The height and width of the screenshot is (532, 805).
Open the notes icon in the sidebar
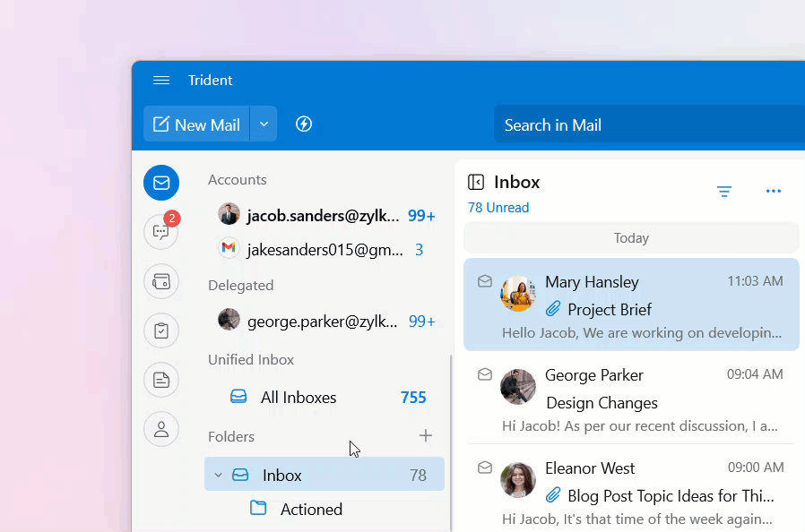point(161,380)
